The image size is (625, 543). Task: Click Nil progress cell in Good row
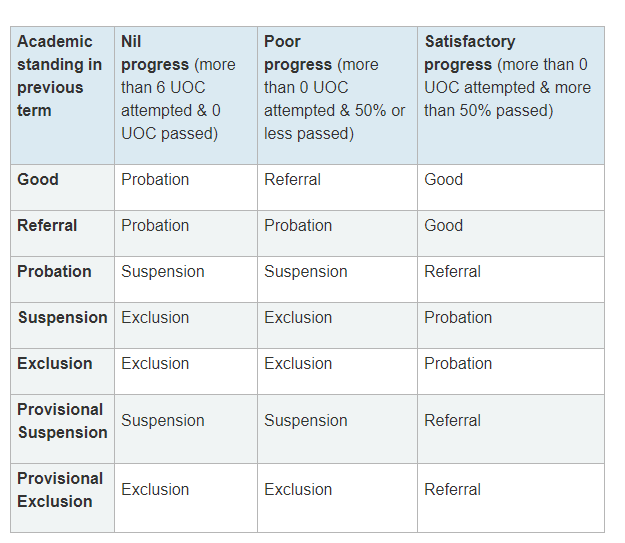[155, 180]
